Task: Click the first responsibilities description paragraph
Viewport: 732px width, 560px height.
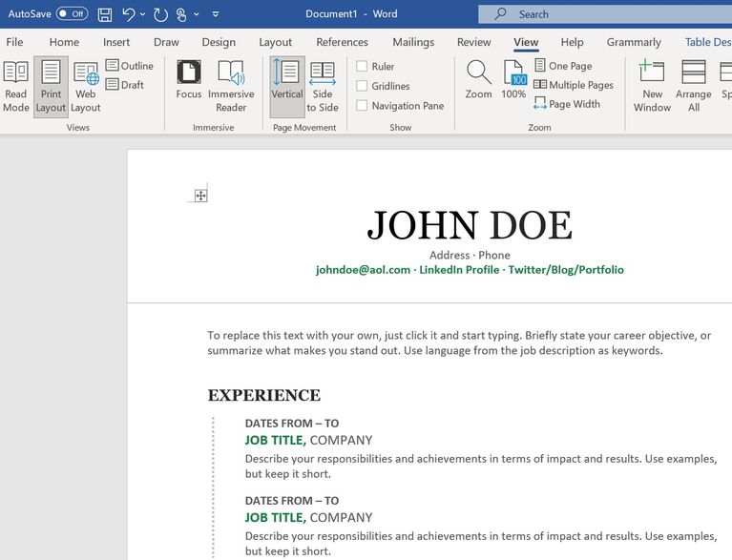Action: 481,467
